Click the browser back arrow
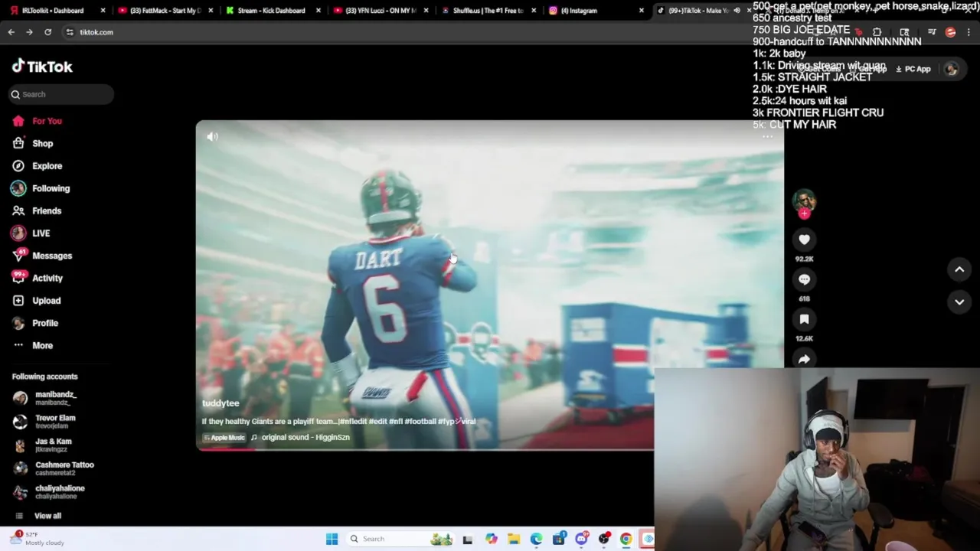 coord(11,32)
